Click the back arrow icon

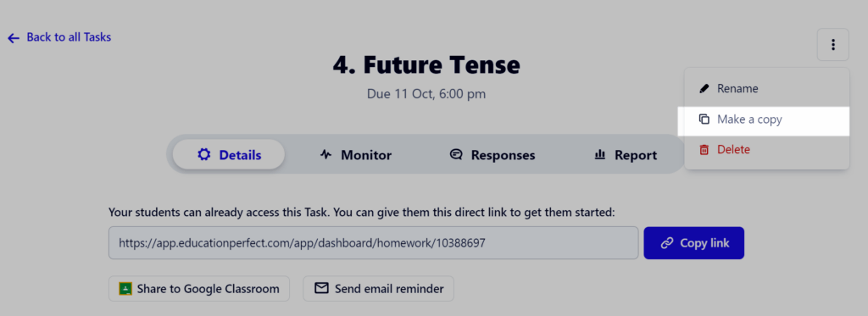pos(14,37)
